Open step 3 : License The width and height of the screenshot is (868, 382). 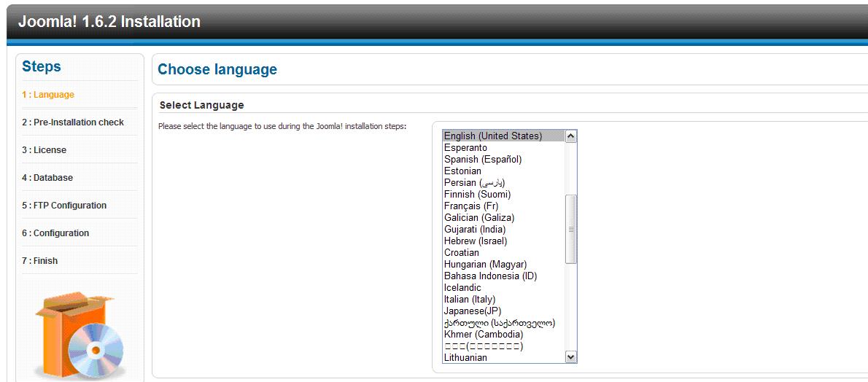44,150
